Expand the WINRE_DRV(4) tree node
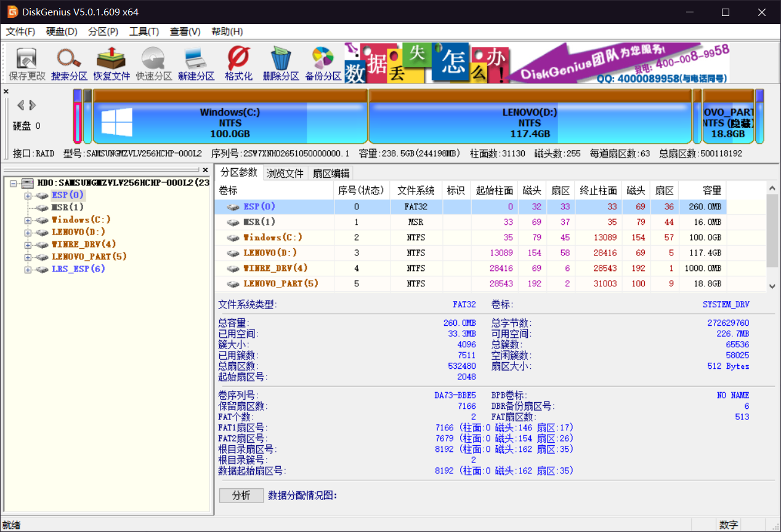The image size is (781, 532). (28, 244)
